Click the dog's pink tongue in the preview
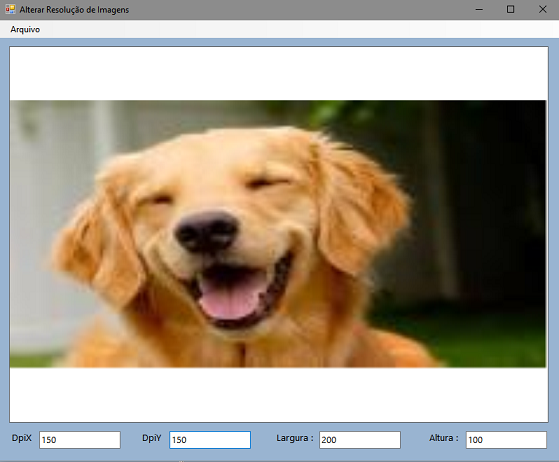 point(232,297)
